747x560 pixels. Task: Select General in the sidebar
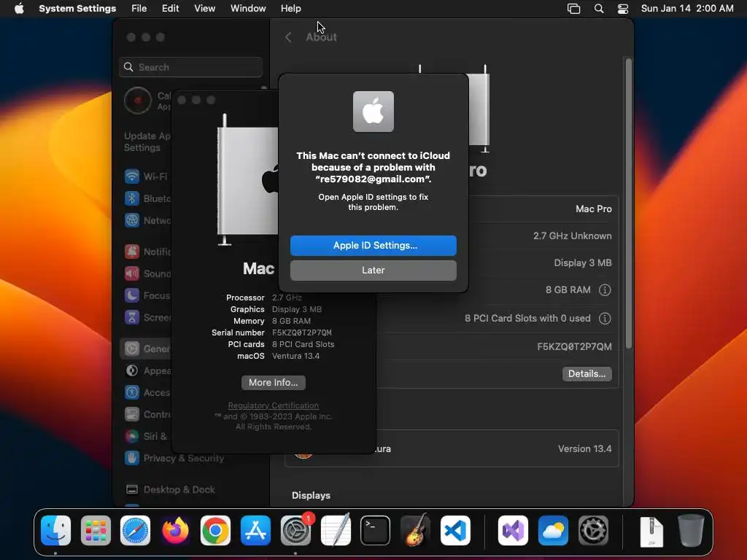[x=146, y=349]
